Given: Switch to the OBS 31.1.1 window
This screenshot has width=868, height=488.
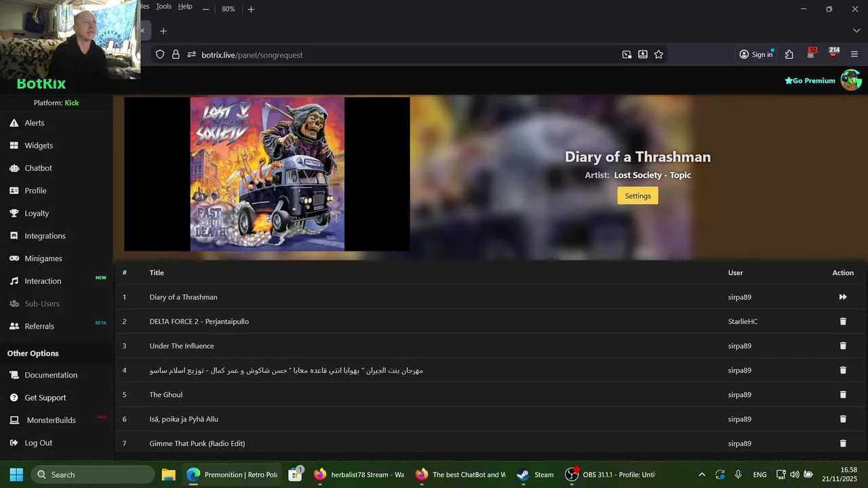Looking at the screenshot, I should tap(610, 474).
